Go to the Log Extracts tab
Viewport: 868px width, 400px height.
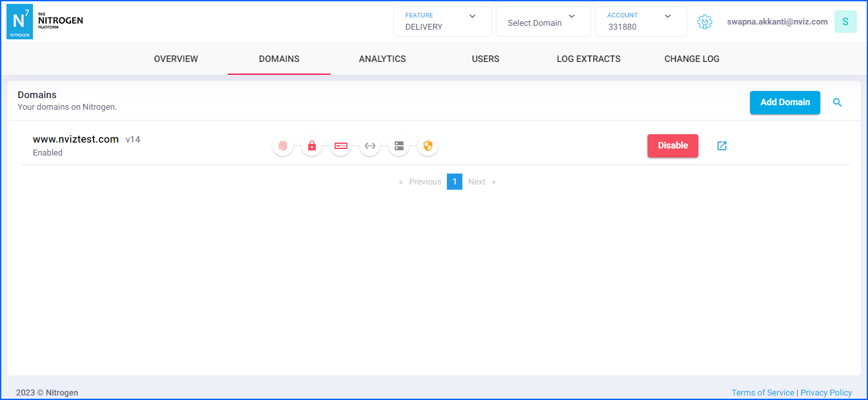click(588, 59)
